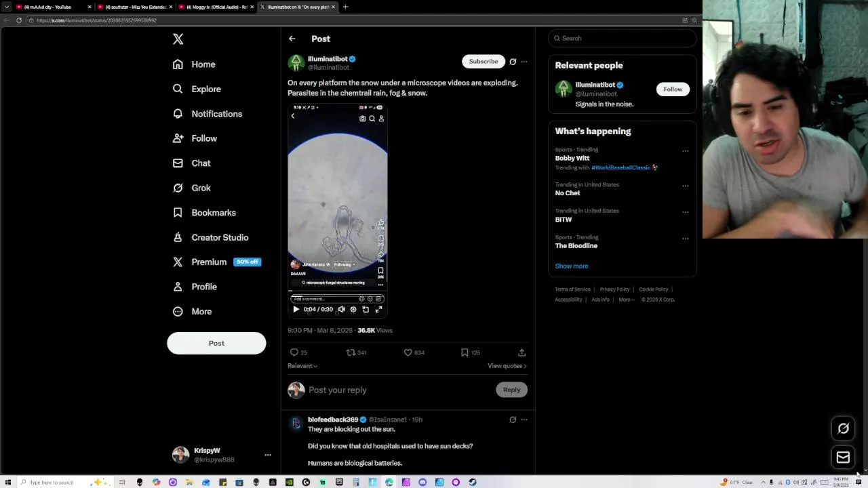Open Creator Studio in the sidebar
The image size is (868, 488).
[210, 237]
